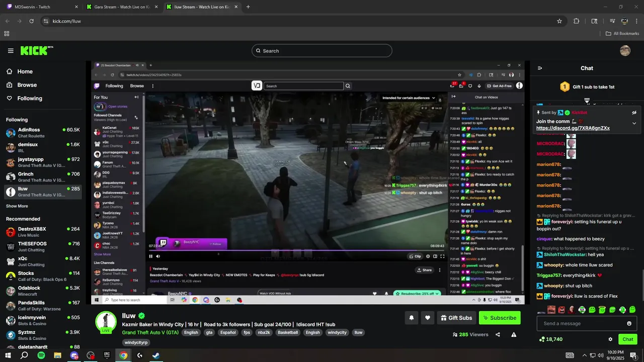The height and width of the screenshot is (362, 644).
Task: Open chat settings gear
Action: point(610,339)
